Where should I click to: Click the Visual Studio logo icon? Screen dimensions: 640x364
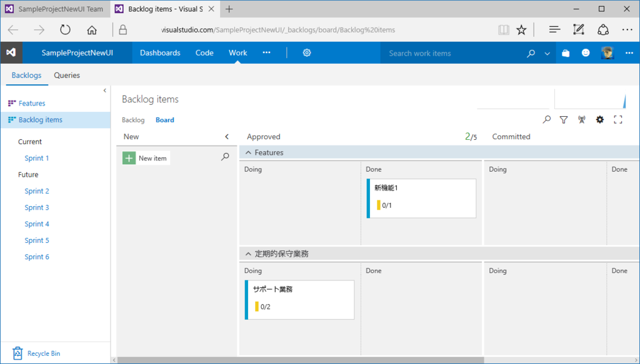[x=11, y=52]
